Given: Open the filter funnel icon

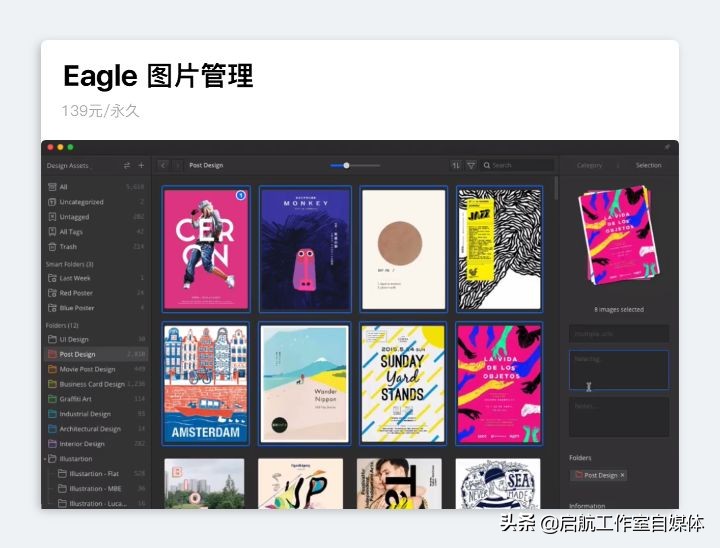Looking at the screenshot, I should pos(471,165).
